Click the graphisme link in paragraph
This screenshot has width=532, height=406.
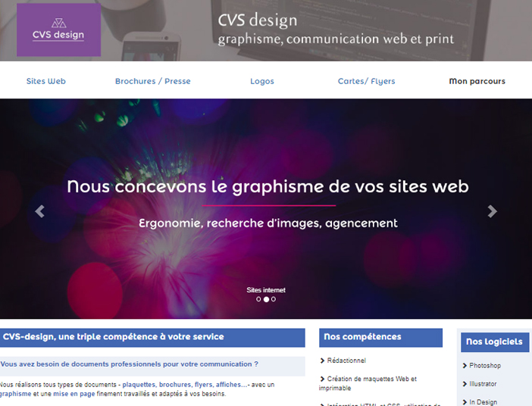[x=15, y=394]
